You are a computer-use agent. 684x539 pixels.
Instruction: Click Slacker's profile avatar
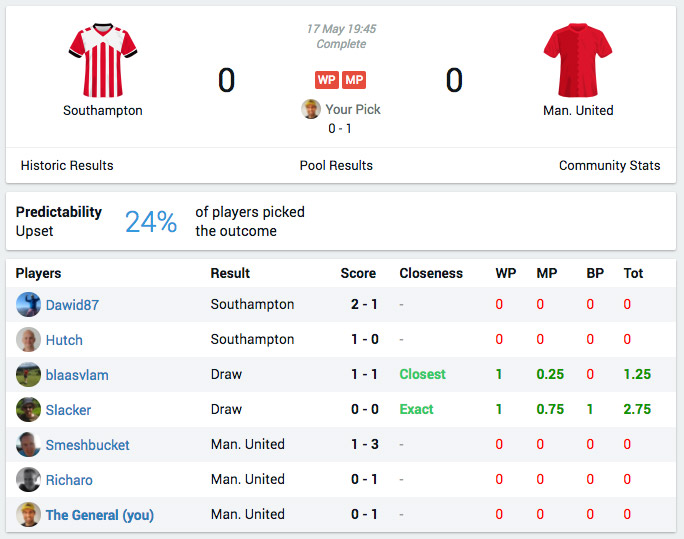28,409
